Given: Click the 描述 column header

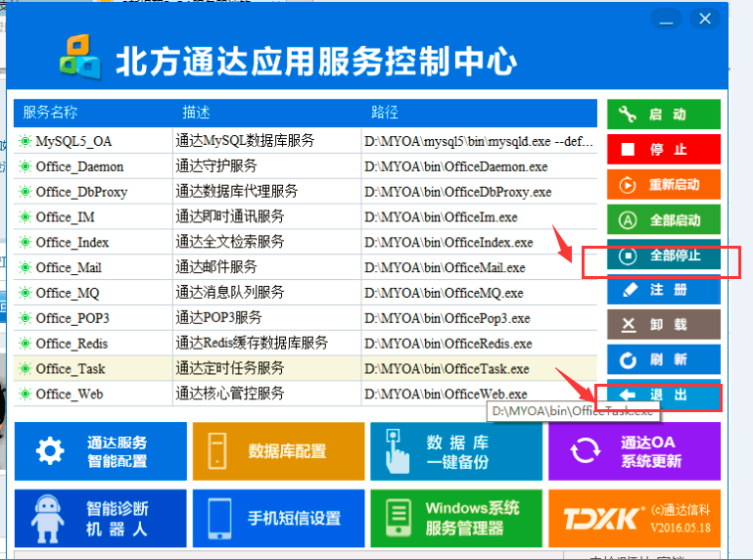Looking at the screenshot, I should [x=196, y=113].
